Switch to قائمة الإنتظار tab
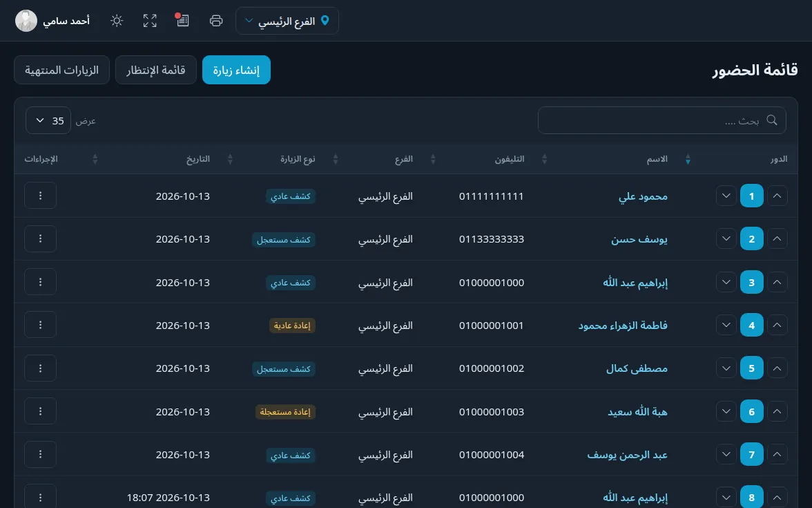Viewport: 812px width, 508px height. (x=156, y=69)
